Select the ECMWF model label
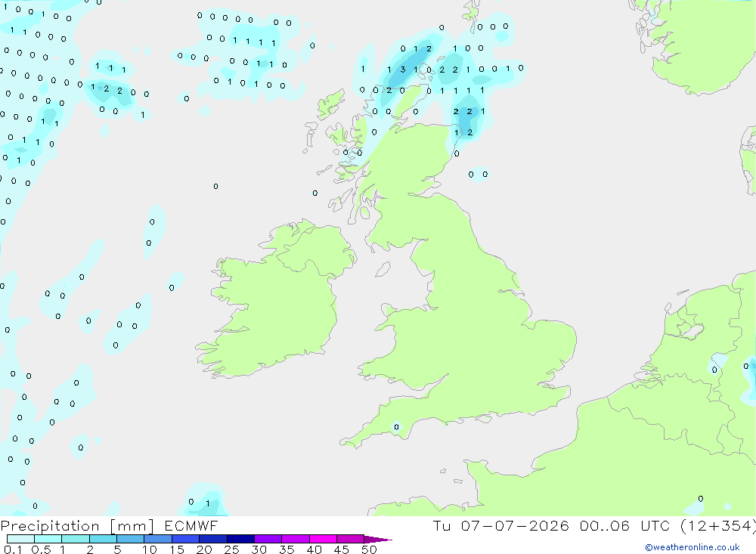 coord(191,525)
